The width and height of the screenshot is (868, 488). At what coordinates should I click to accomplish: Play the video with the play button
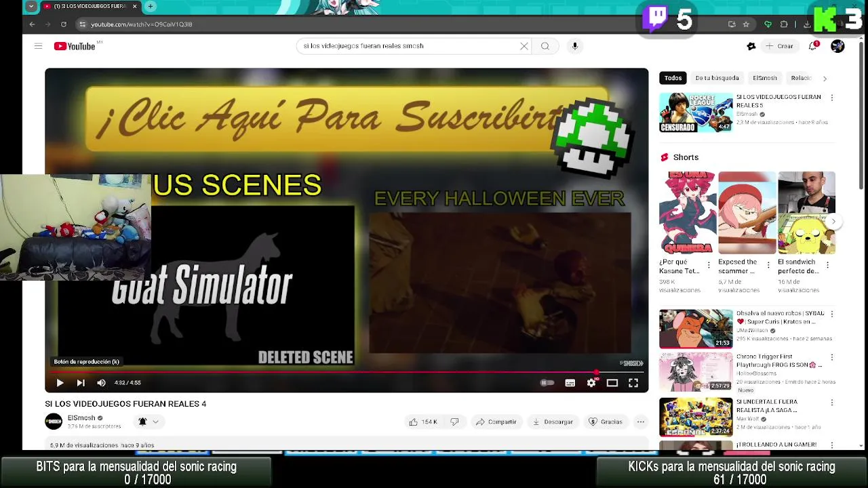click(x=60, y=383)
